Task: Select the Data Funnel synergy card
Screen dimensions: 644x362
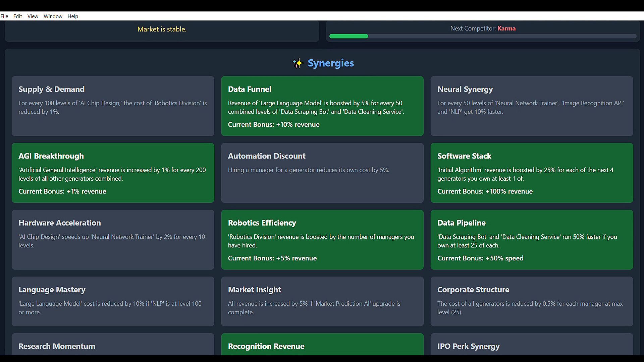Action: point(322,106)
